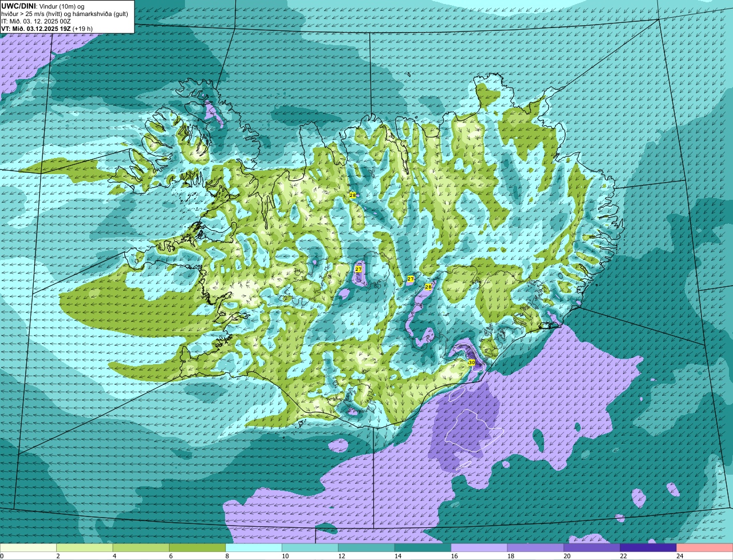Click the dark teal 14–16 m/s legend swatch
The height and width of the screenshot is (560, 733).
[423, 547]
